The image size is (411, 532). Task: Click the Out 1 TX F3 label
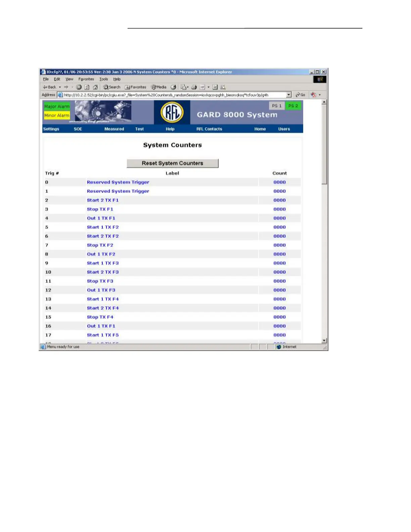point(101,290)
